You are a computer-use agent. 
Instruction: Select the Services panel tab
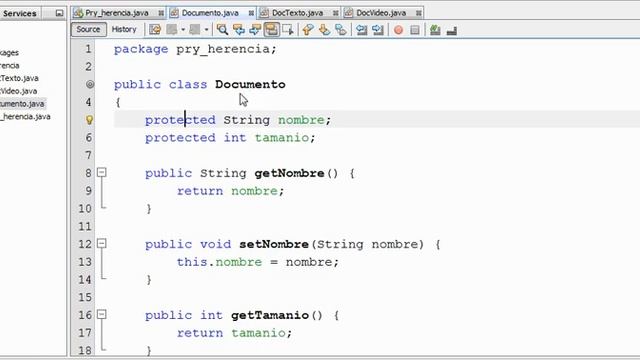click(20, 13)
